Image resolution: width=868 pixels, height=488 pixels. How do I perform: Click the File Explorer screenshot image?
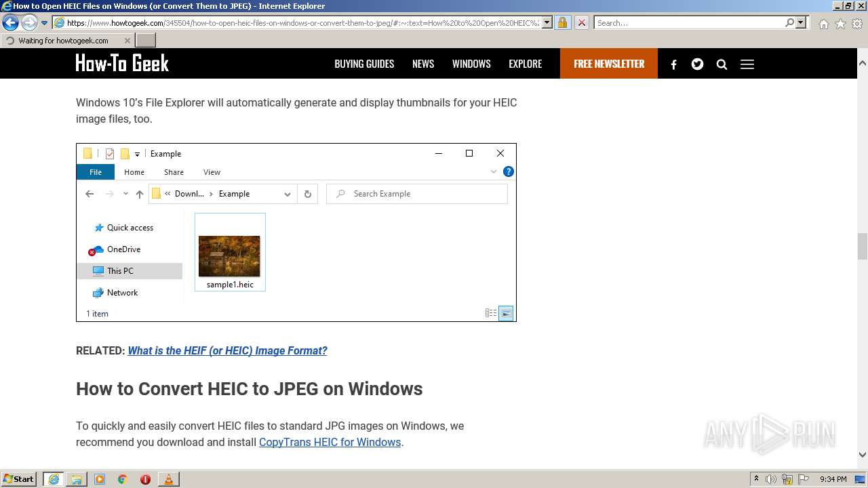tap(296, 232)
